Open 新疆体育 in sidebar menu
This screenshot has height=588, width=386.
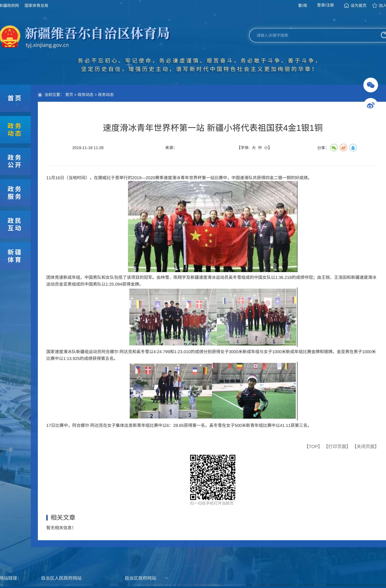15,256
